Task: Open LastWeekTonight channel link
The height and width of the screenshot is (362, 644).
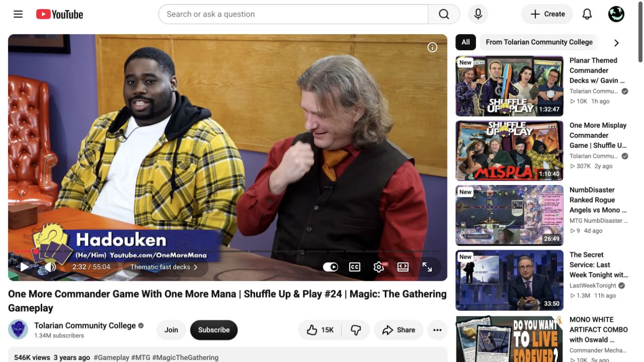Action: (593, 286)
